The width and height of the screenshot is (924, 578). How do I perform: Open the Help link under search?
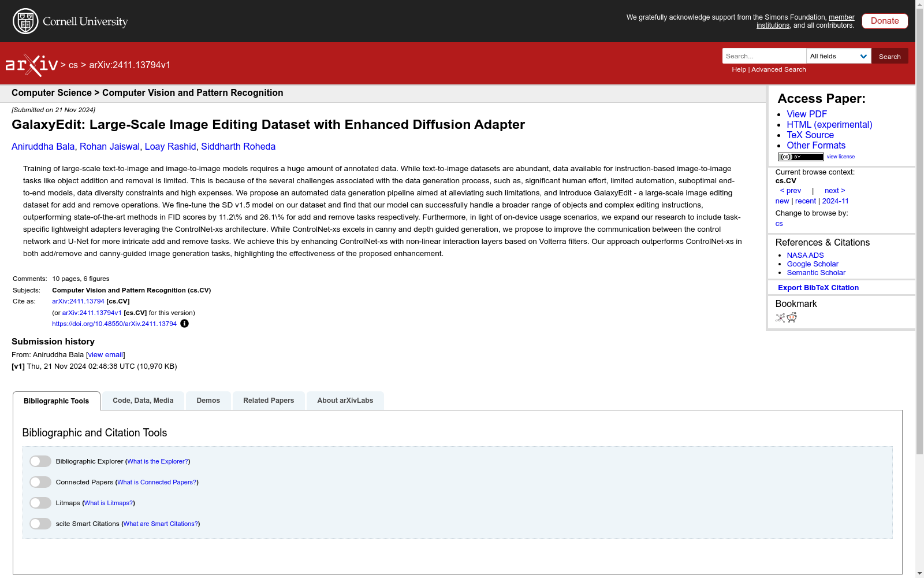click(739, 69)
